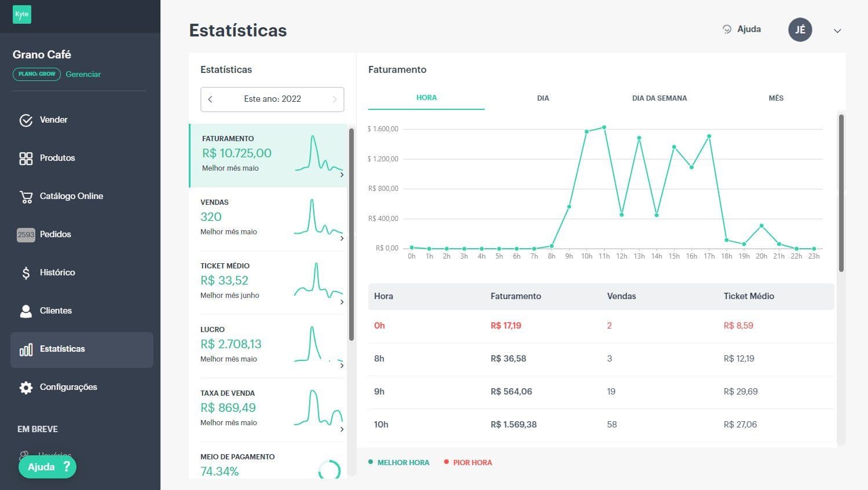Switch to the DIA DA SEMANA tab

point(660,98)
